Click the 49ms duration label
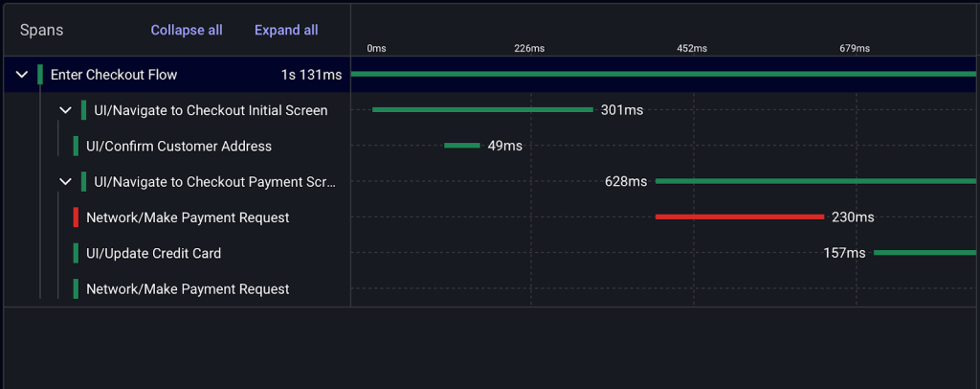Image resolution: width=980 pixels, height=389 pixels. click(505, 147)
